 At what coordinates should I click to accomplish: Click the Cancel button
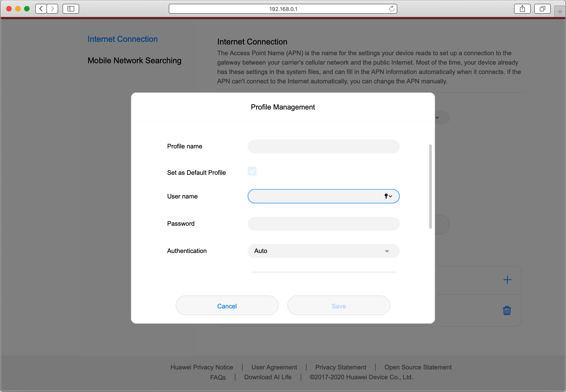tap(227, 306)
